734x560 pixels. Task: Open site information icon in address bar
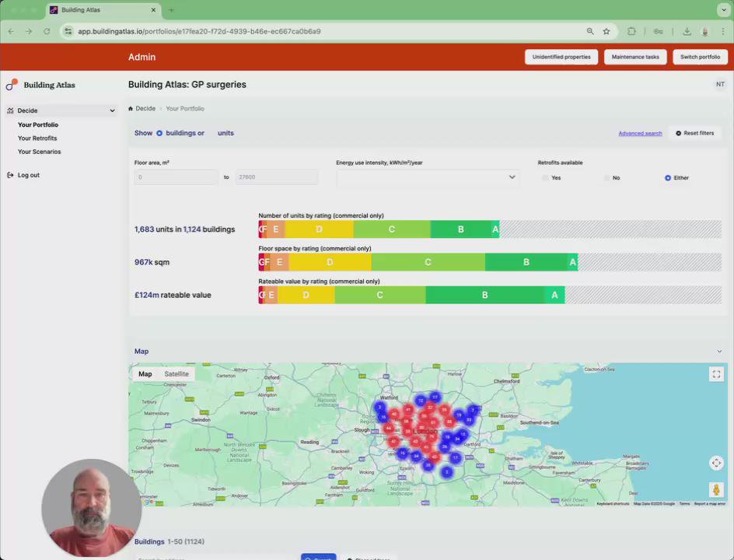(x=68, y=31)
